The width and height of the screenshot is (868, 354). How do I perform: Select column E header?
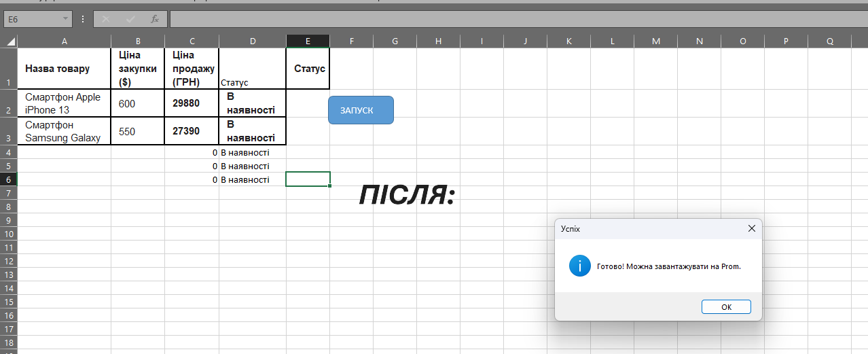308,41
